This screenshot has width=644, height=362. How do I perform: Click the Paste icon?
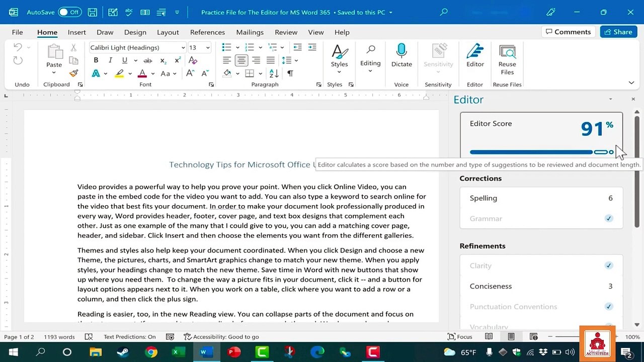point(54,52)
